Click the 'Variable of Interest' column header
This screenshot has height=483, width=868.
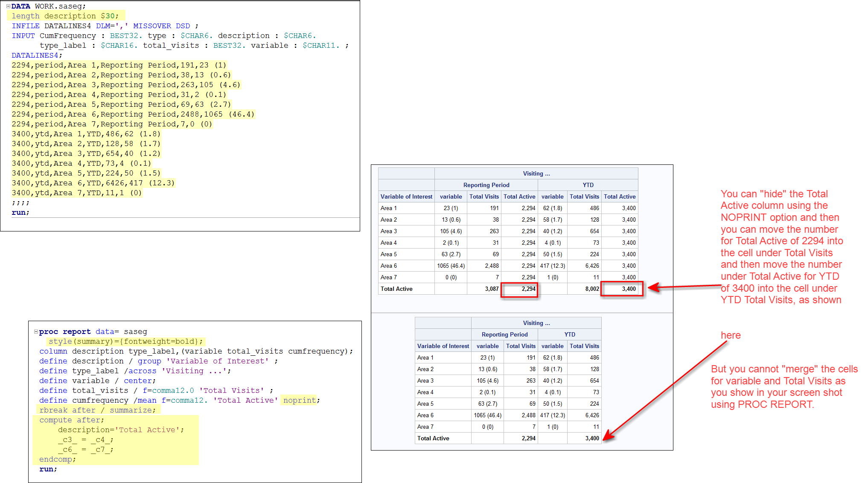406,196
